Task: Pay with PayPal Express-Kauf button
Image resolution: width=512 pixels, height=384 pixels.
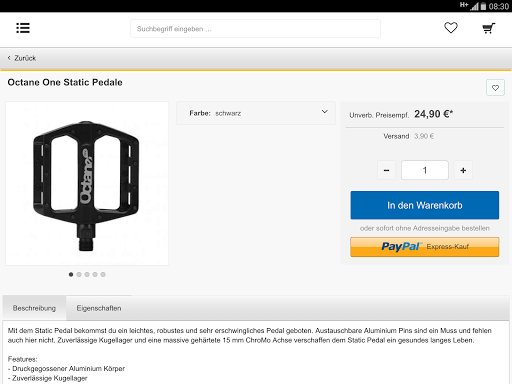Action: tap(425, 247)
